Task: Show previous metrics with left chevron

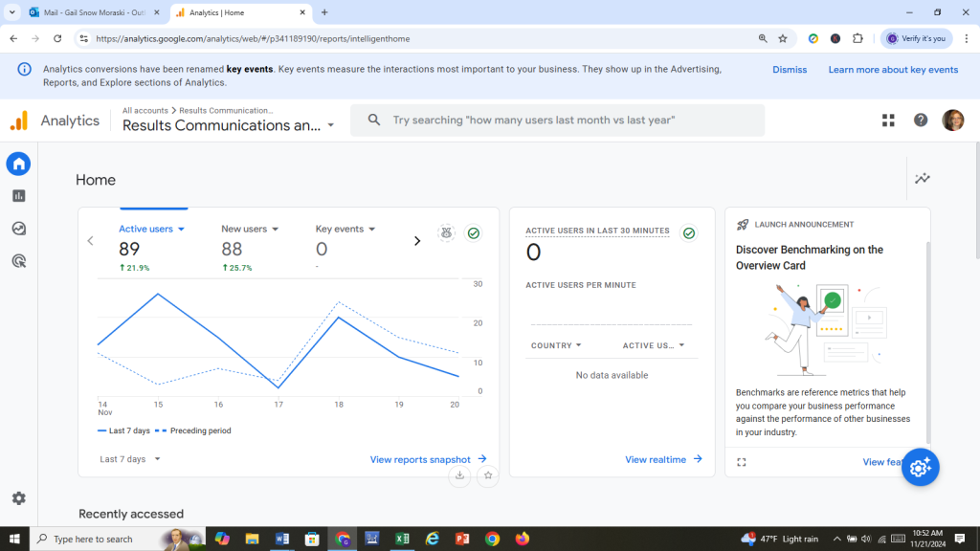Action: 91,241
